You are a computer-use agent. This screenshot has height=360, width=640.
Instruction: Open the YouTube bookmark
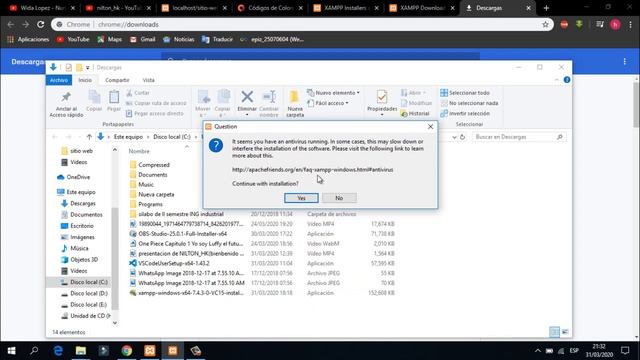tap(73, 40)
